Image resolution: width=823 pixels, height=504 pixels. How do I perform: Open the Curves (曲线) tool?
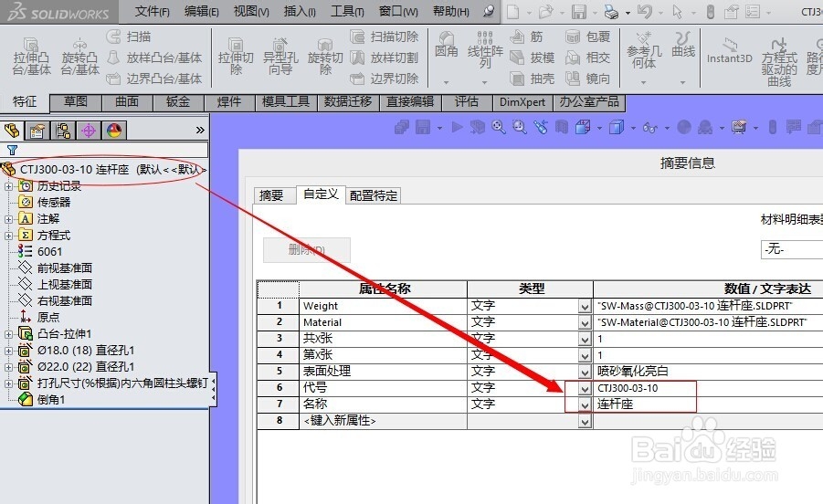pos(683,45)
